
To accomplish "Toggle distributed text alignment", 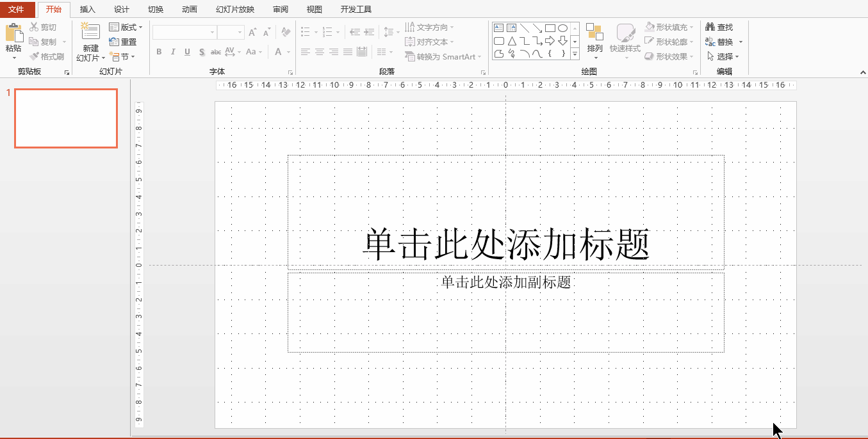I will tap(362, 52).
